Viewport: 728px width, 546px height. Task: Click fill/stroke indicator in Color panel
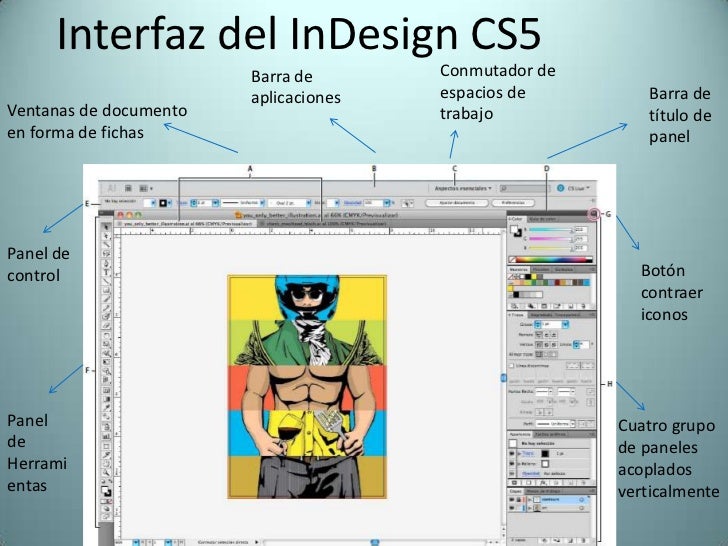point(516,231)
